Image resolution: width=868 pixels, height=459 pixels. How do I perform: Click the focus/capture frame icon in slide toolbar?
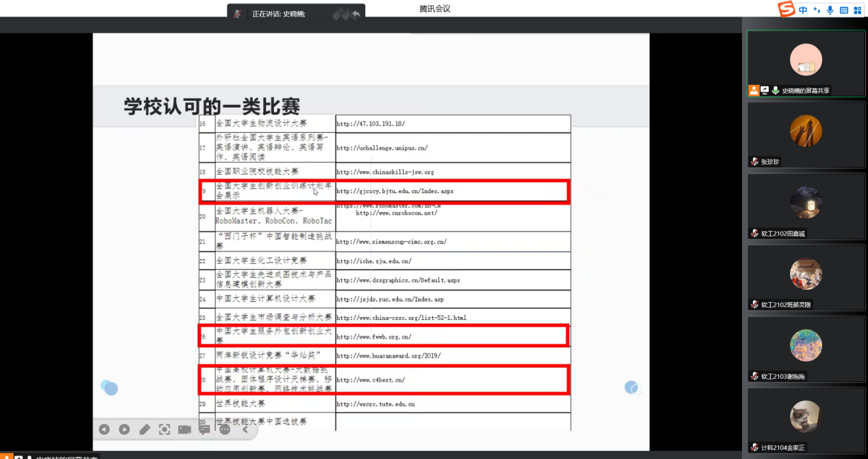point(164,430)
